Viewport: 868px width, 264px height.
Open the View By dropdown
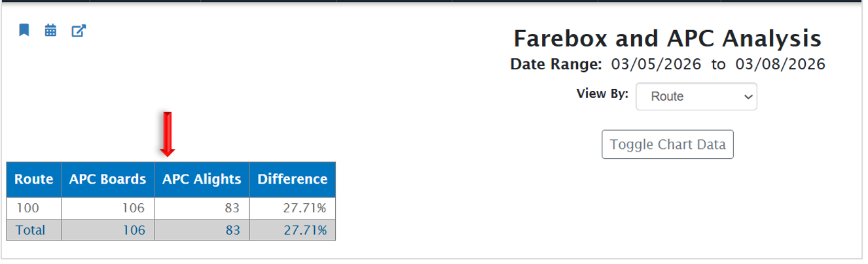(x=696, y=97)
